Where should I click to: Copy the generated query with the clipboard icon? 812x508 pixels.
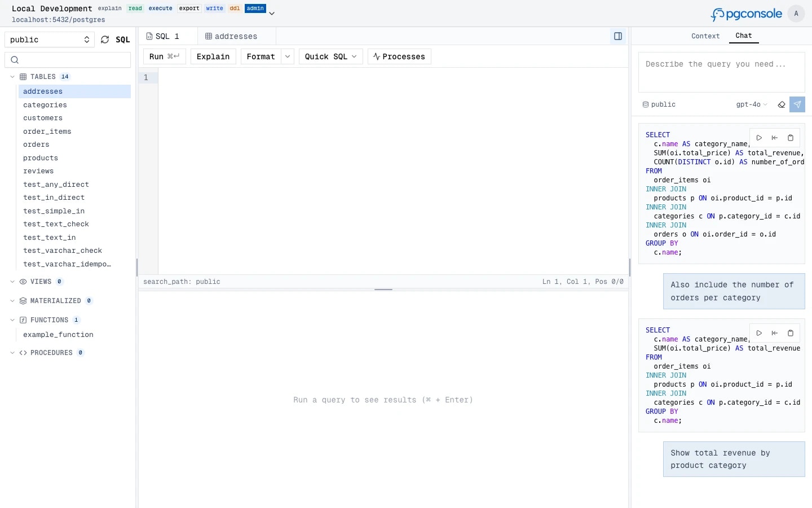click(791, 138)
